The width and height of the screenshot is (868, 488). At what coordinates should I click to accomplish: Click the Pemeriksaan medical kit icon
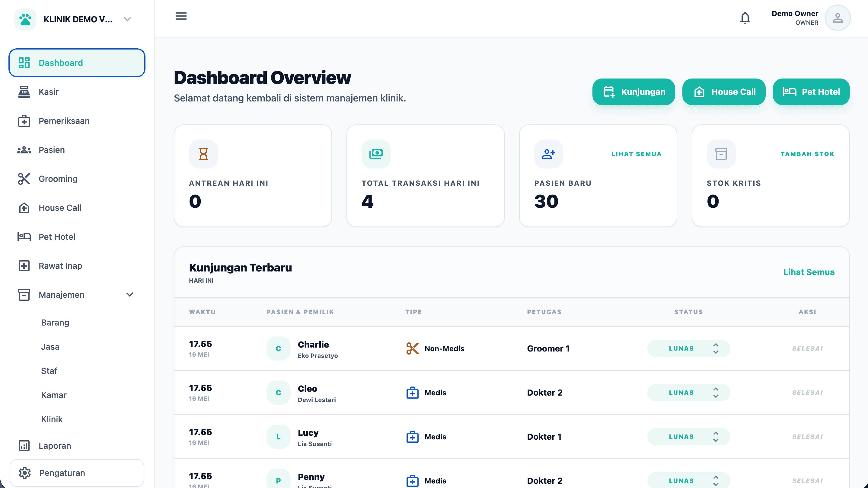(24, 121)
